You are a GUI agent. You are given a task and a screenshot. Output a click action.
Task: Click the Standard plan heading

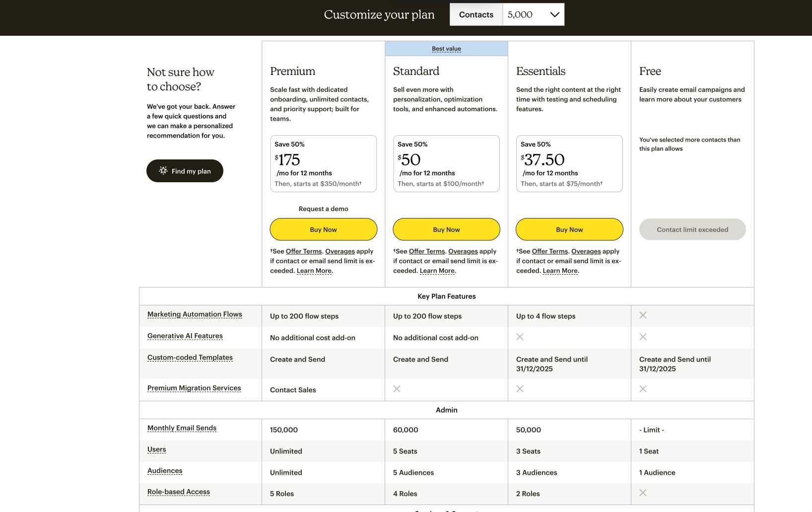pyautogui.click(x=416, y=71)
